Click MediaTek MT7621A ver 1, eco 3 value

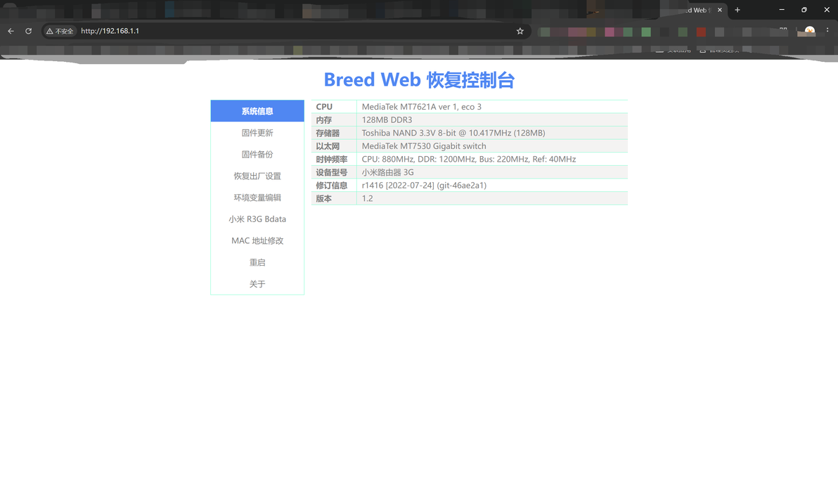422,107
